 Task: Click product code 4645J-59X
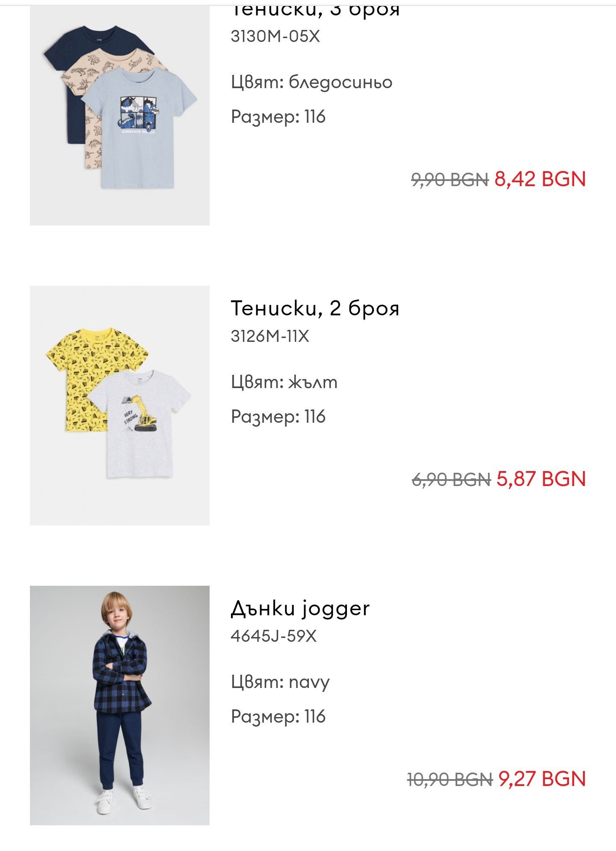[x=273, y=636]
